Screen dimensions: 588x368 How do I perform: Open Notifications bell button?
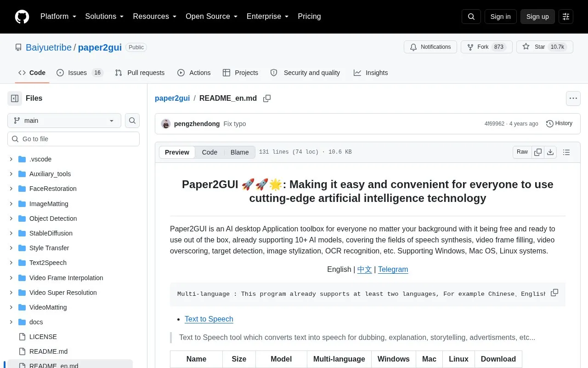tap(430, 47)
